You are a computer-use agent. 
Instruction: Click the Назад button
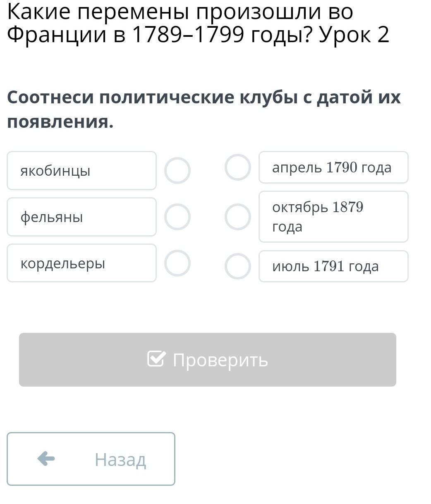pos(91,459)
